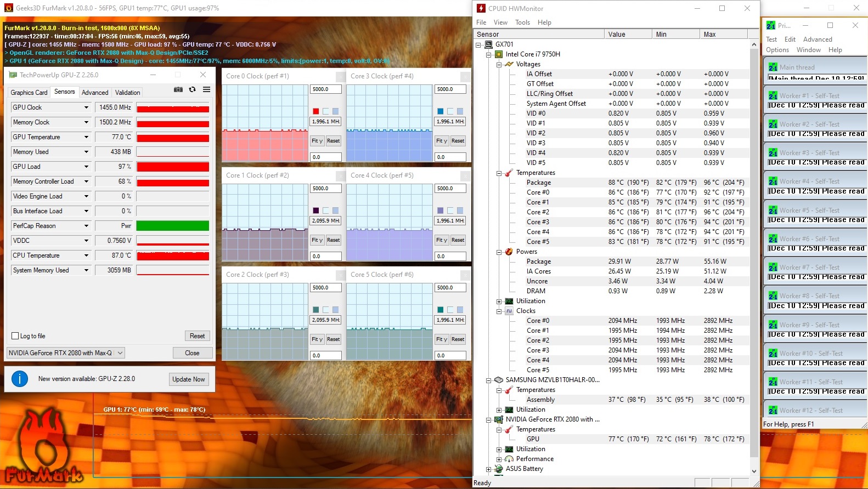Collapse the Intel Core i7 9750H node
The height and width of the screenshot is (489, 868).
pos(488,54)
